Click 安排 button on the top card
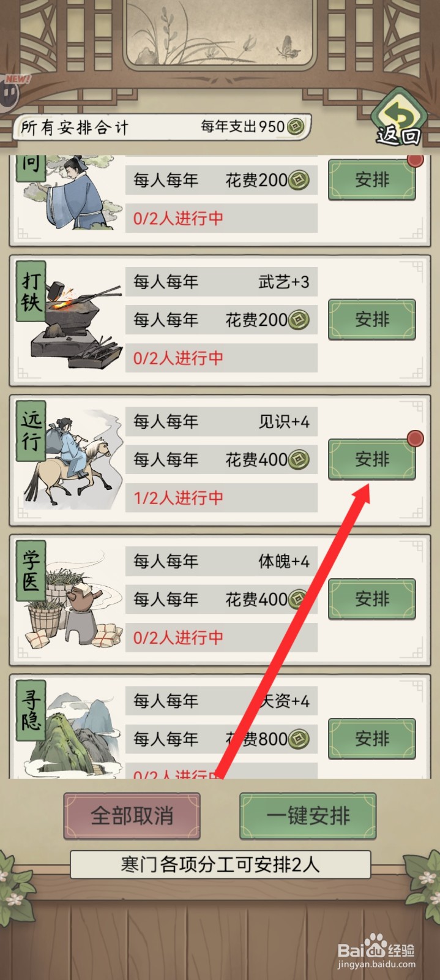440x980 pixels. 372,179
